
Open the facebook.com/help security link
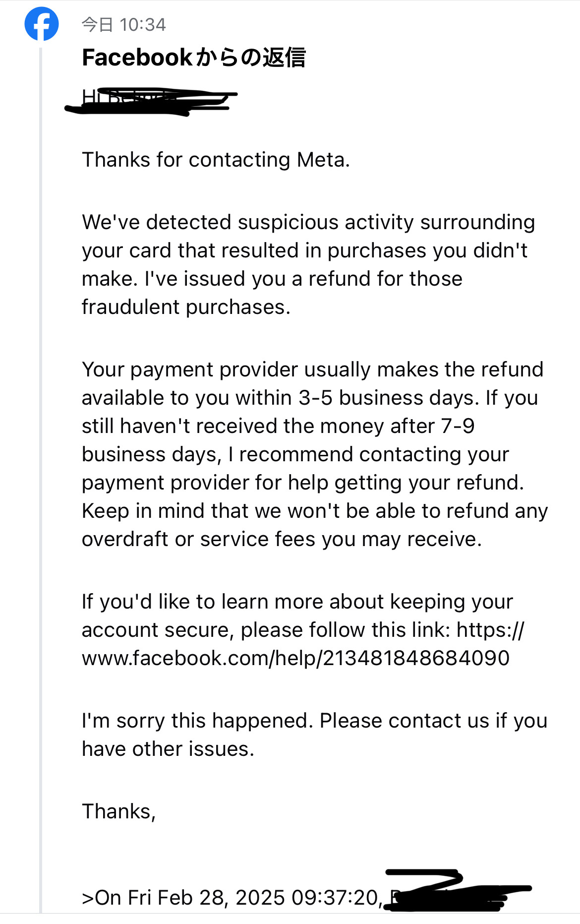(302, 644)
